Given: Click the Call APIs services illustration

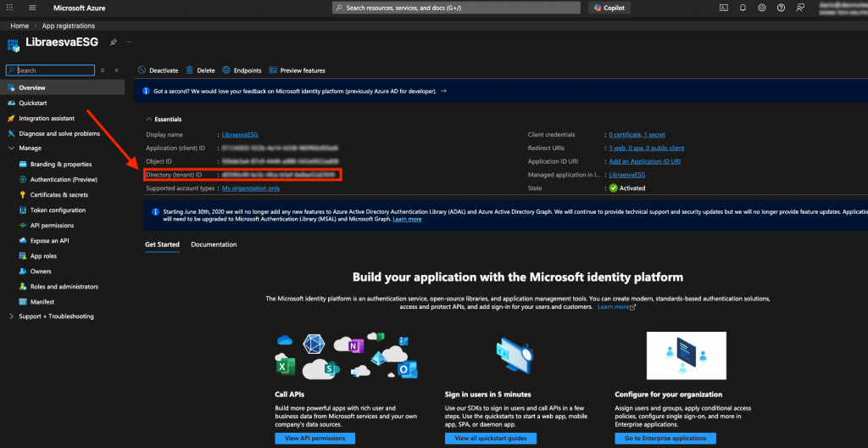Looking at the screenshot, I should point(347,356).
